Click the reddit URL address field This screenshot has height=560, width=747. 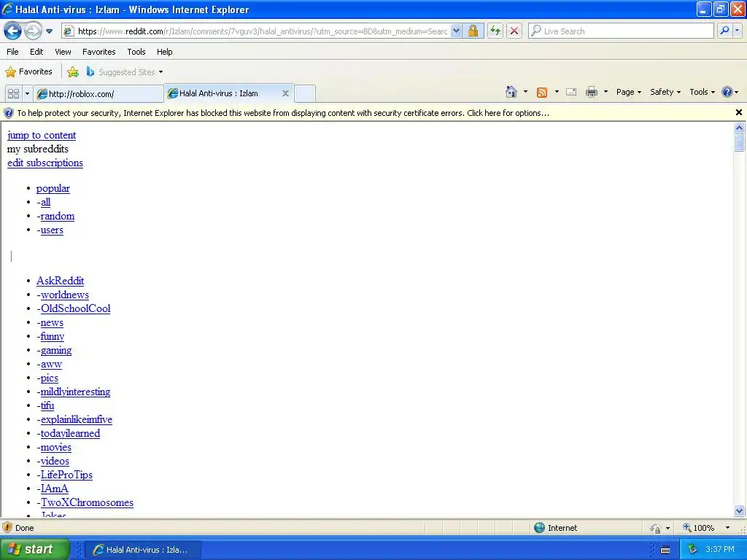tap(262, 31)
